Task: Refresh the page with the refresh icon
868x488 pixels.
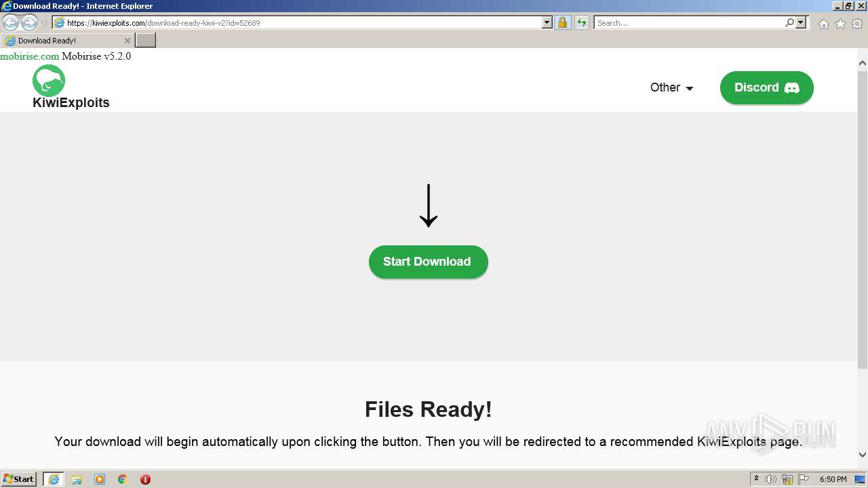Action: coord(581,22)
